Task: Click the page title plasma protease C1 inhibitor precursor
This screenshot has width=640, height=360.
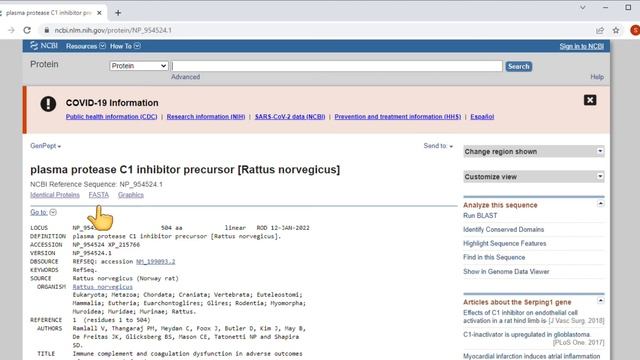Action: coord(185,169)
